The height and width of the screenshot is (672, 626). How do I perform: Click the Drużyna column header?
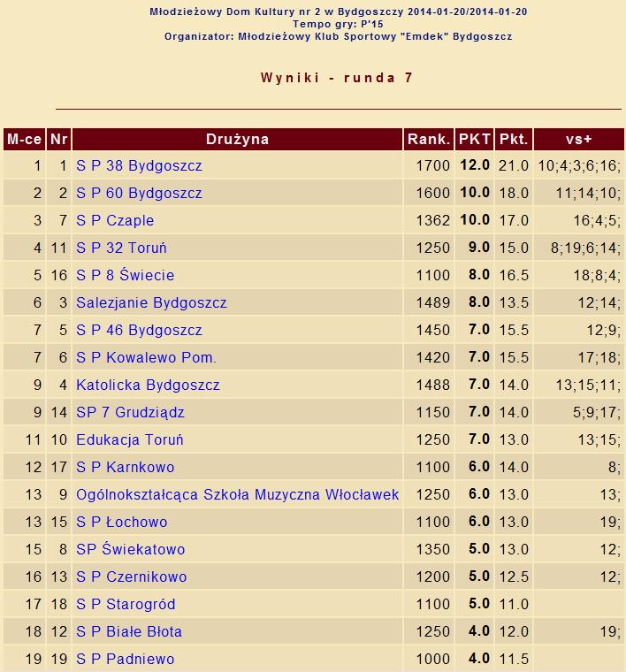click(237, 140)
